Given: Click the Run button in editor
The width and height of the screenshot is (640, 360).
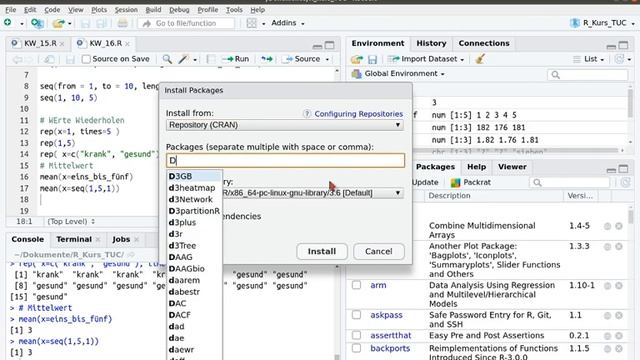Looking at the screenshot, I should click(236, 59).
